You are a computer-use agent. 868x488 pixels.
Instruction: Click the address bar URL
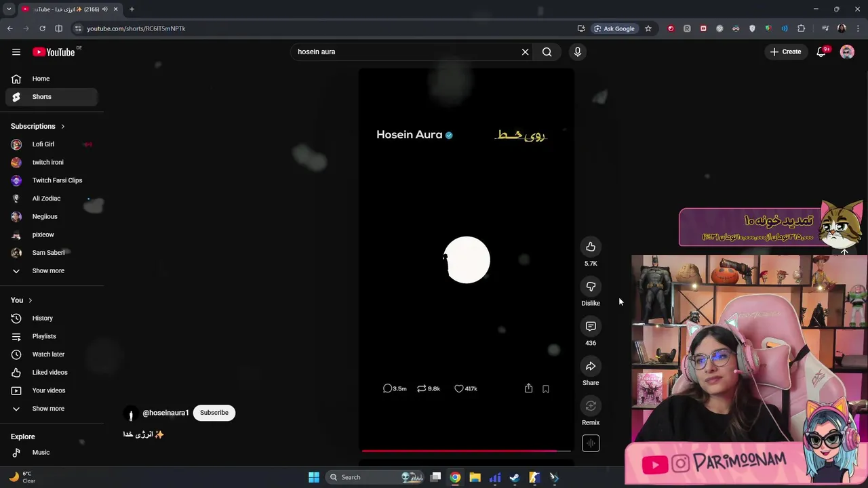136,28
